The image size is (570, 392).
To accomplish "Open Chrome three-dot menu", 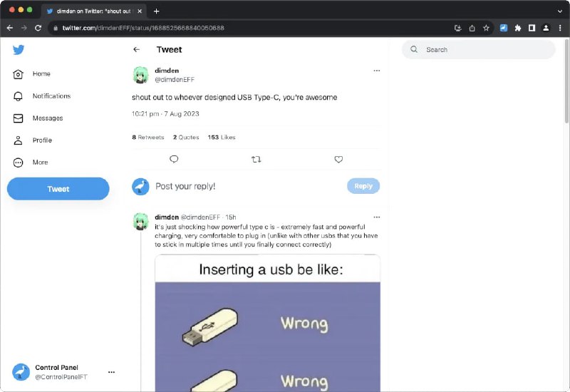I will pyautogui.click(x=560, y=28).
